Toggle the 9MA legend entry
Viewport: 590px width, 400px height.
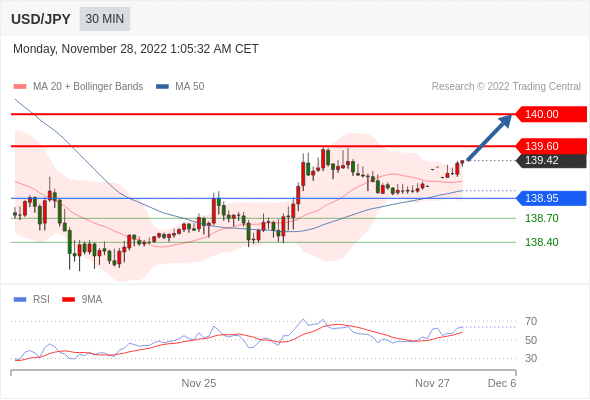click(x=82, y=300)
